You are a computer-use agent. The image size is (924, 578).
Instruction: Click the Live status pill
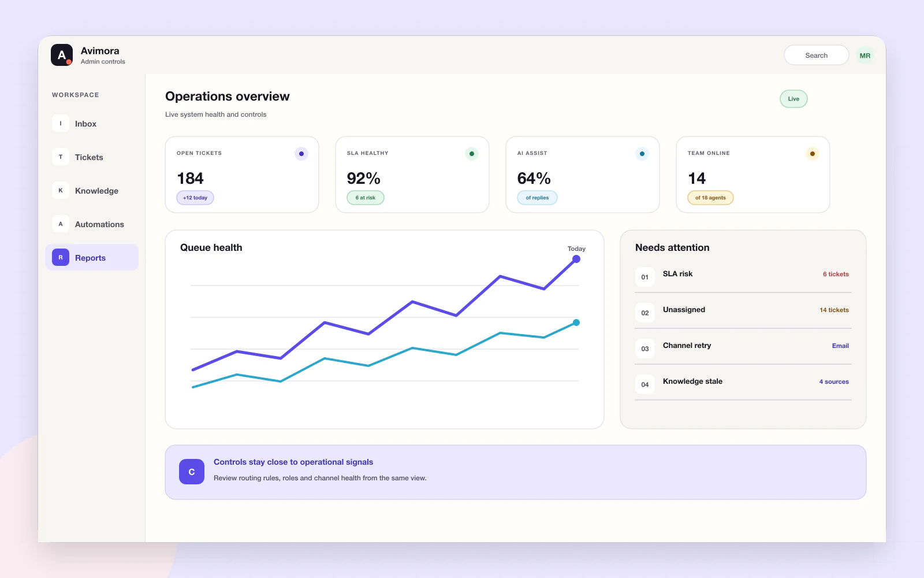[793, 99]
